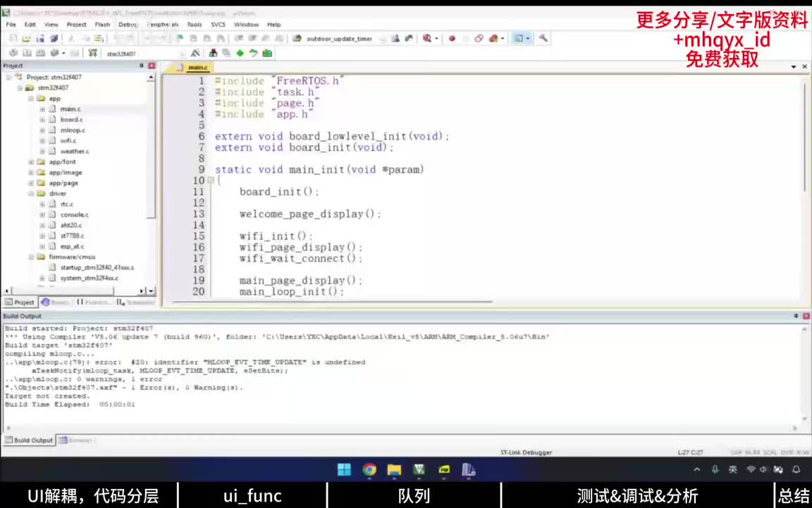Switch to the Books panel tab
Viewport: 812px width, 508px height.
(x=56, y=302)
